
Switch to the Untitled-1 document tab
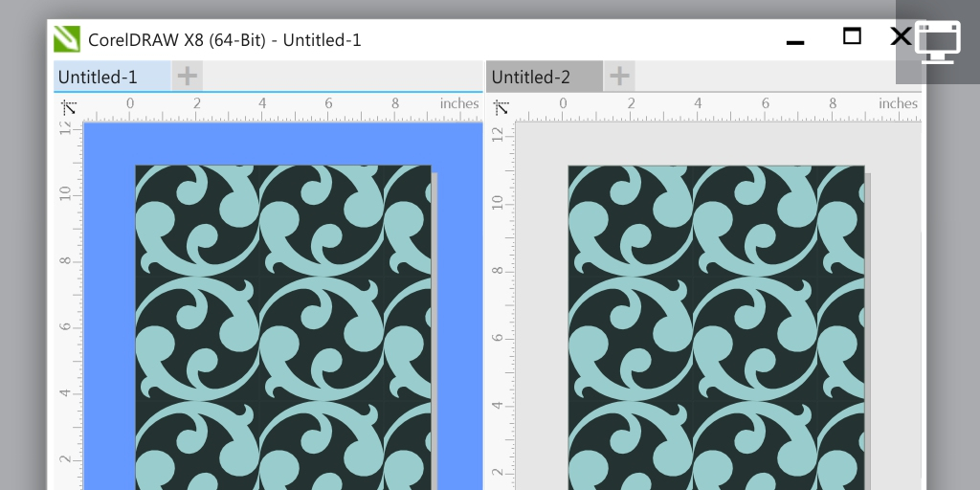coord(98,77)
